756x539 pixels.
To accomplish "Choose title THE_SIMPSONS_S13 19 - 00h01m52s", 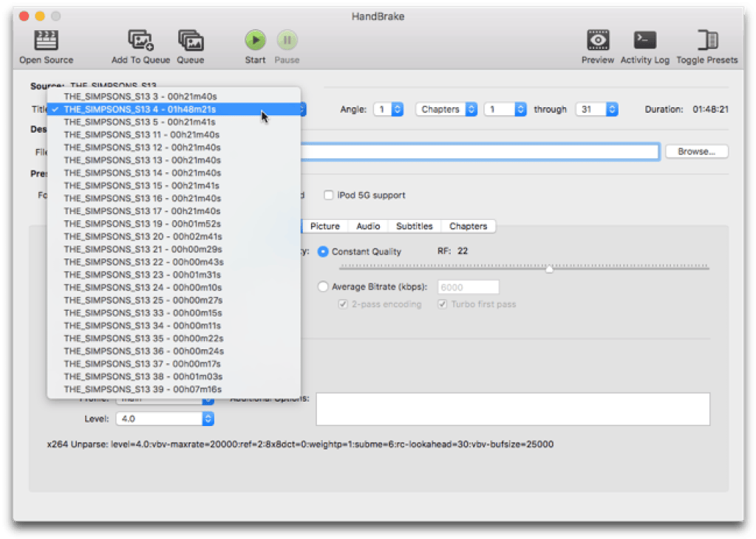I will (x=174, y=224).
